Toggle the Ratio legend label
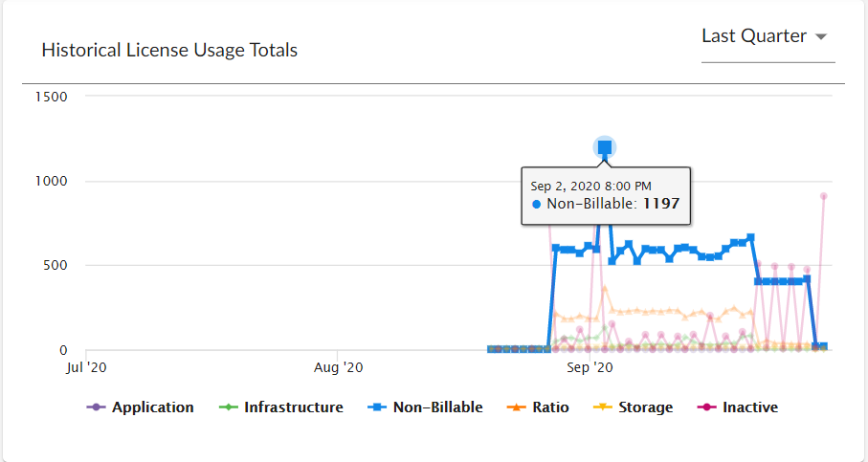 [x=550, y=407]
